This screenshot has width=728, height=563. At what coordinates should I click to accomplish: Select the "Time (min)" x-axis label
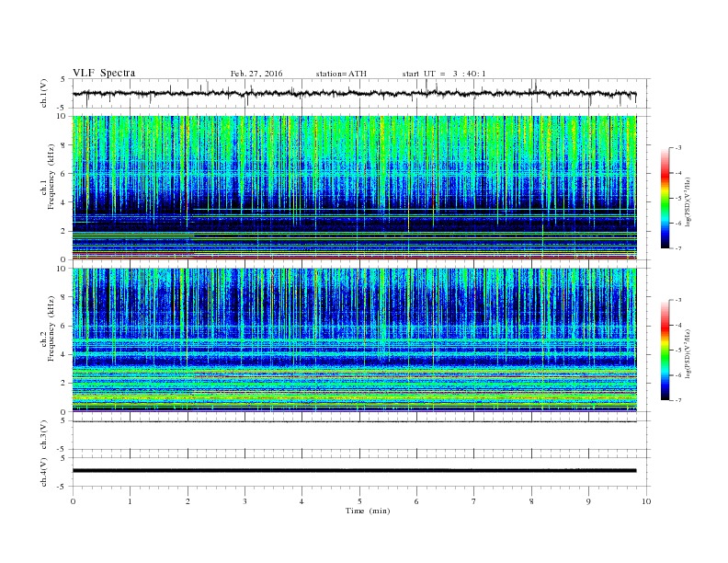[368, 511]
